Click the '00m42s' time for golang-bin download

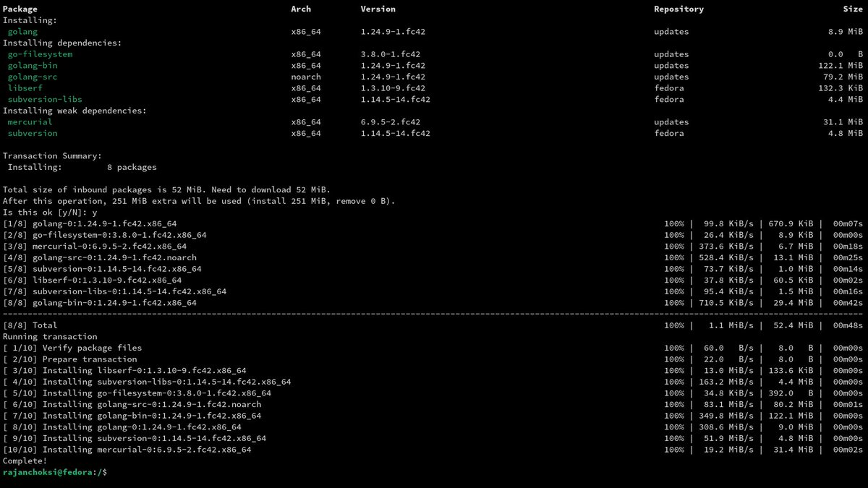click(x=848, y=303)
